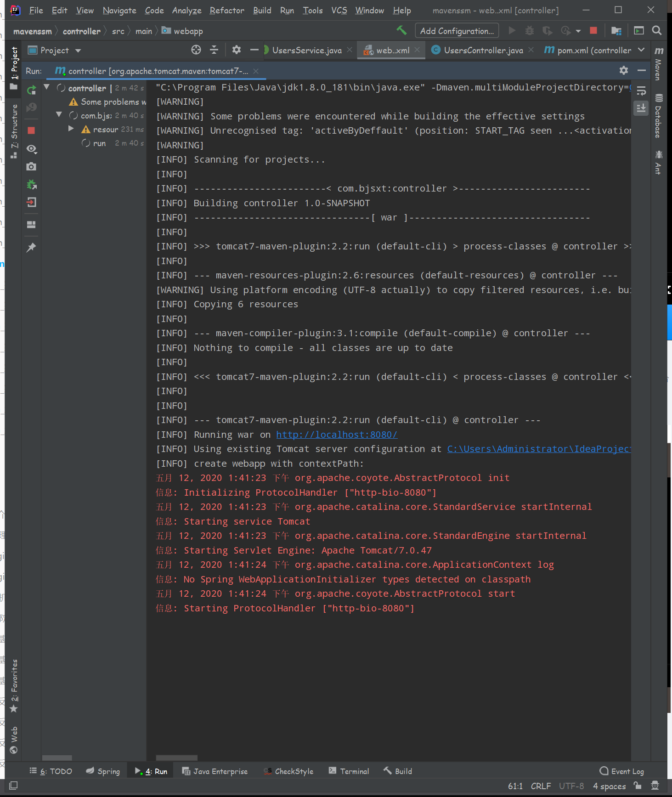
Task: Open Project panel settings gear
Action: point(237,50)
